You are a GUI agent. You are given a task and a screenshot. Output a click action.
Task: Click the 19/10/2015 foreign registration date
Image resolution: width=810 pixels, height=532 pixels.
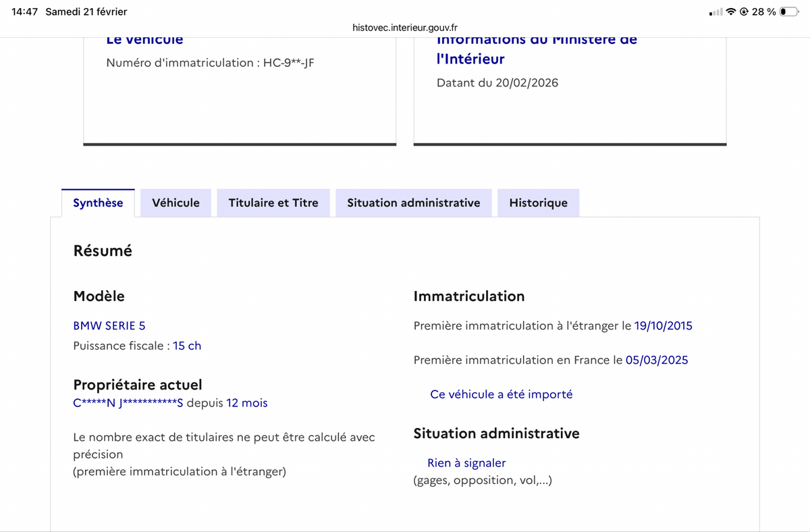pyautogui.click(x=664, y=325)
